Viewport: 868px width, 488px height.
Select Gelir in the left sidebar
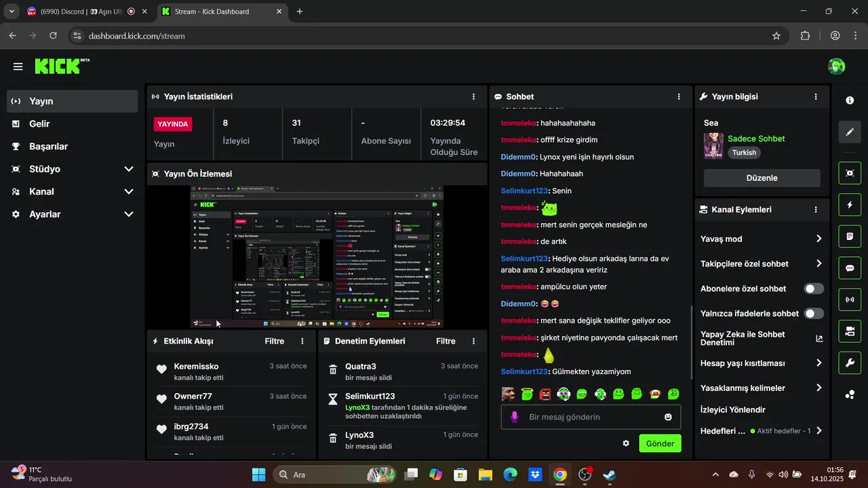click(73, 124)
